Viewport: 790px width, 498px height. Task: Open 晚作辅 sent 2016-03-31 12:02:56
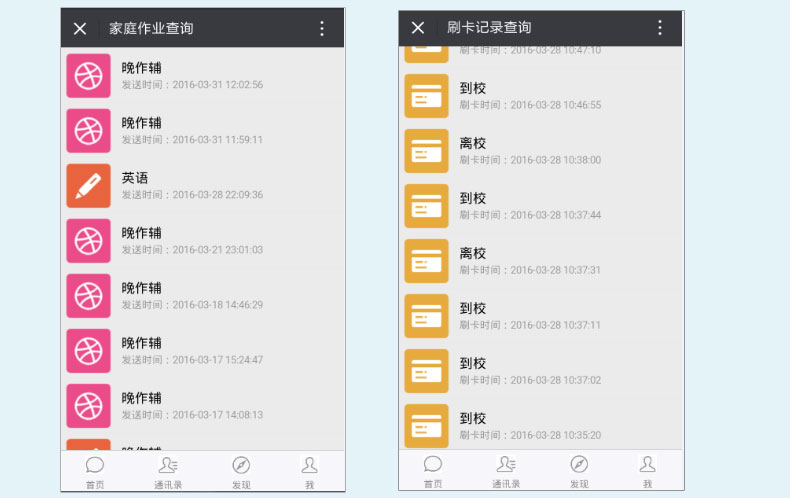click(203, 76)
